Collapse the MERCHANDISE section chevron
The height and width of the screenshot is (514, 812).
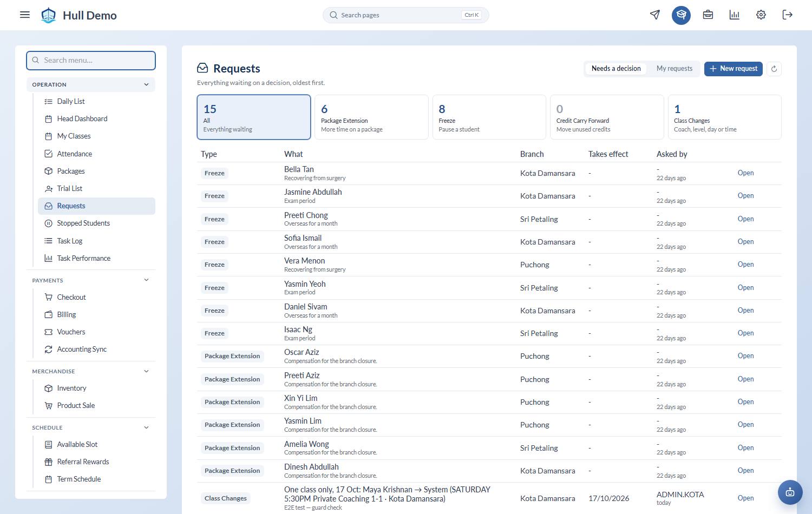coord(146,371)
